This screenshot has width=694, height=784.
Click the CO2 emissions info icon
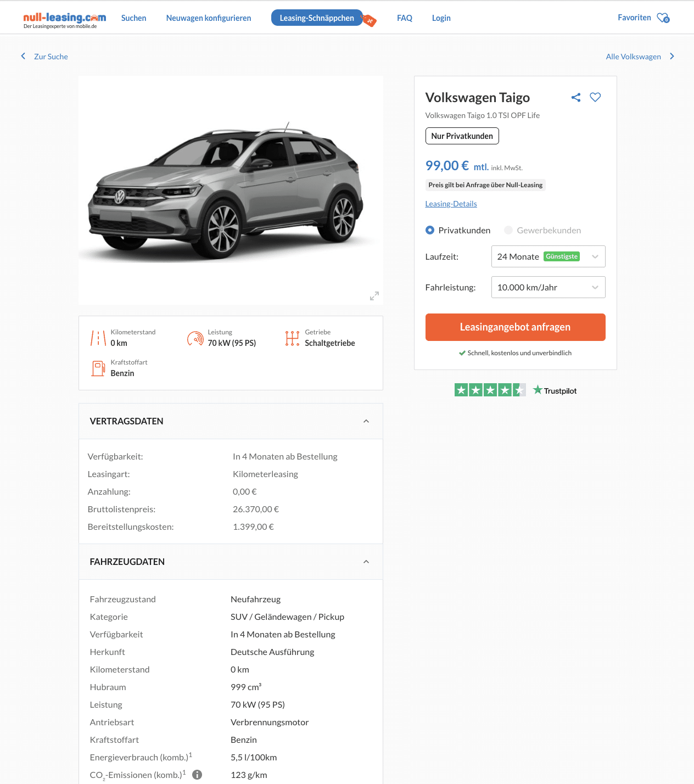pyautogui.click(x=197, y=775)
